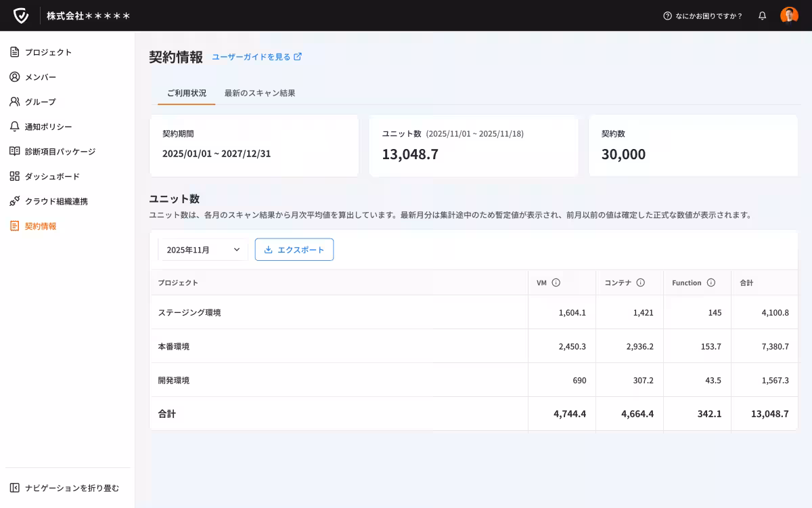Switch to the 最新のスキャン結果 tab

pos(259,93)
